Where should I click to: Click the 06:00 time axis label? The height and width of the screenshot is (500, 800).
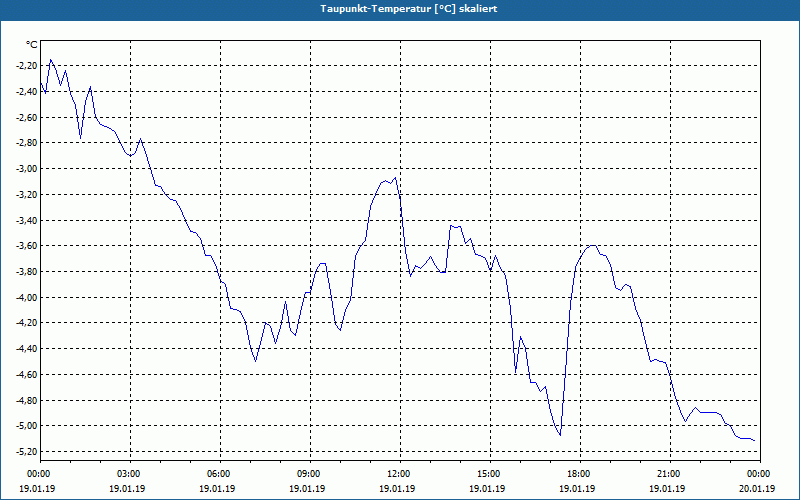click(220, 474)
